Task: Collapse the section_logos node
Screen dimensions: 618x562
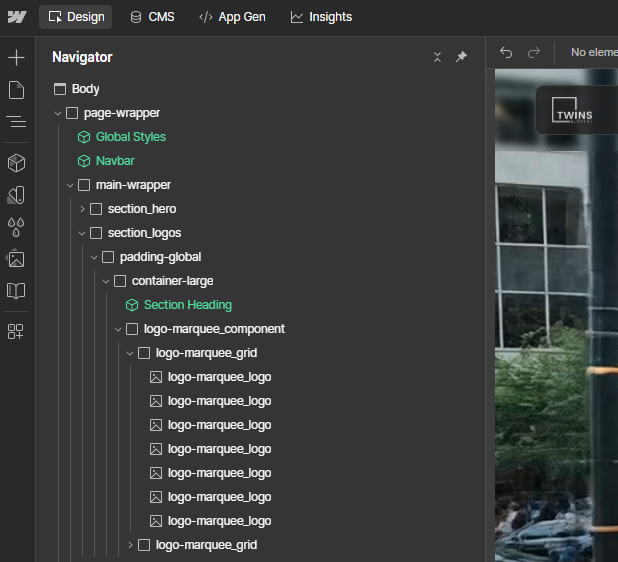Action: coord(82,233)
